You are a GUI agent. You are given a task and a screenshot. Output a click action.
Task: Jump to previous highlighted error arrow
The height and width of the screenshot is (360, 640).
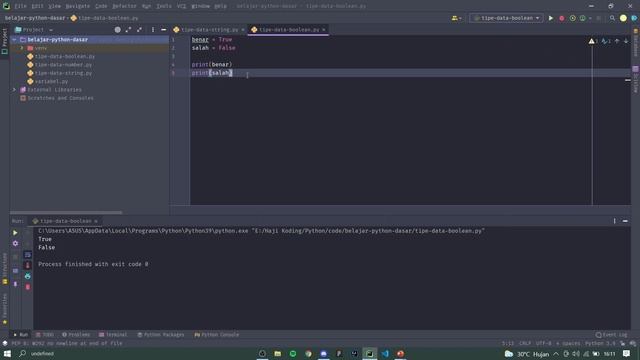617,41
